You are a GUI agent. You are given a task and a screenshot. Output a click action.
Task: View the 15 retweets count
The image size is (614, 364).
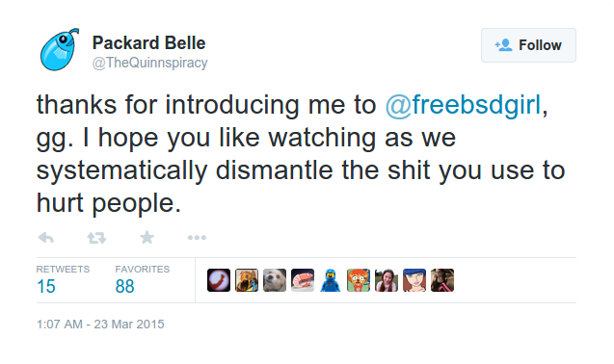[46, 287]
